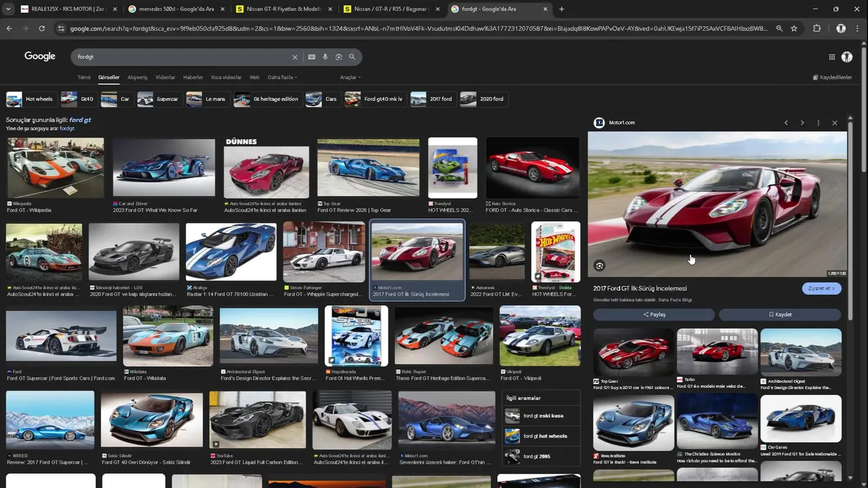Click the 'Paylaş' share button
Image resolution: width=868 pixels, height=488 pixels.
[654, 314]
